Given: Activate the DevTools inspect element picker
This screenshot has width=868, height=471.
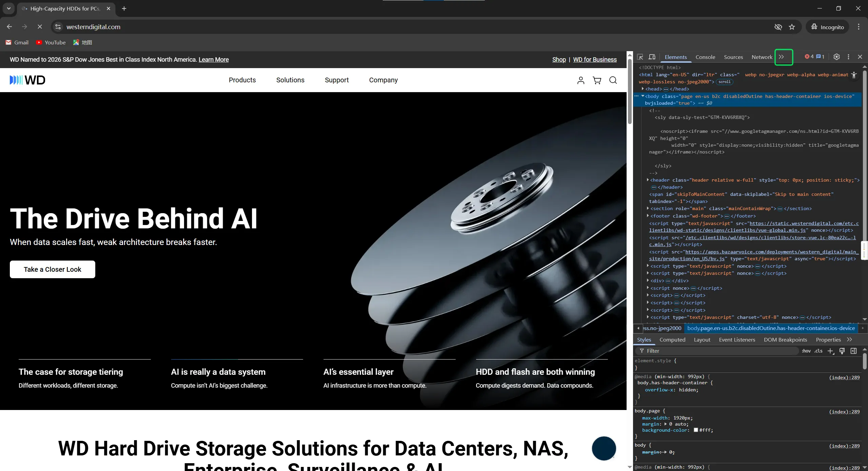Looking at the screenshot, I should [640, 57].
